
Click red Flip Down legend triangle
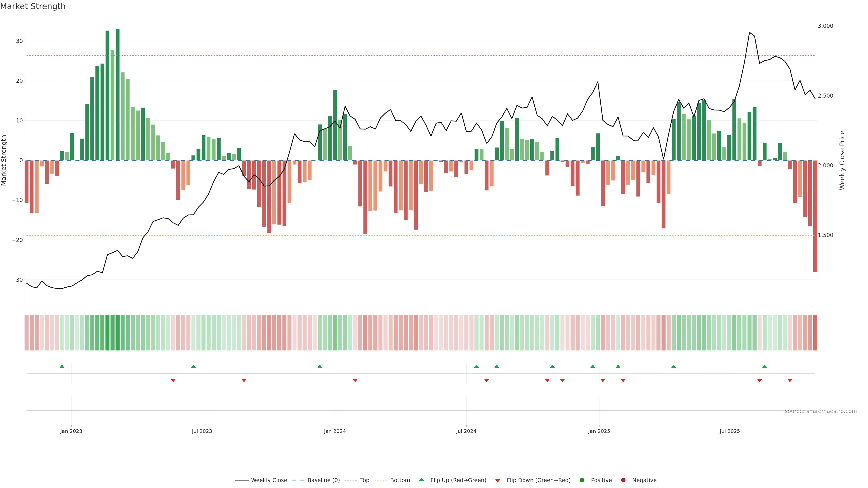[x=498, y=480]
